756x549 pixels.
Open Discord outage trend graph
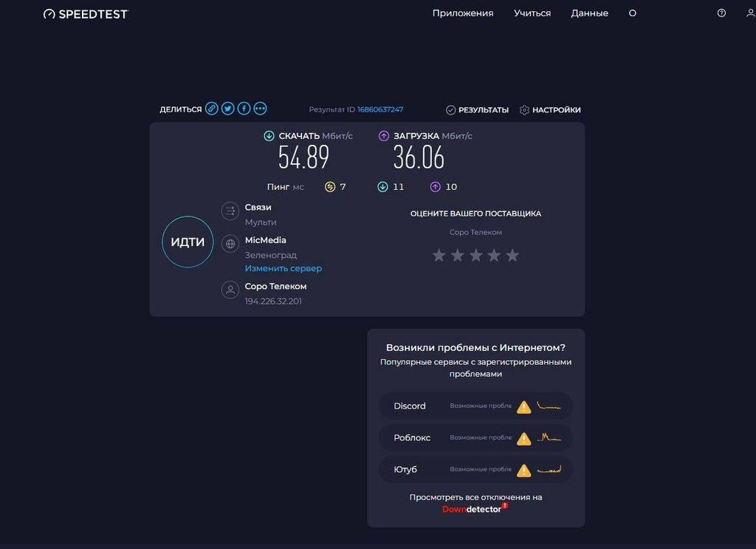(549, 406)
